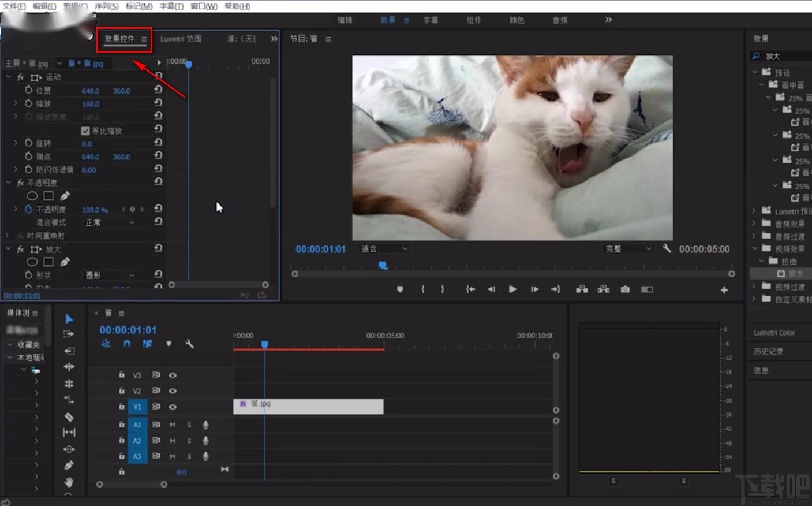The image size is (812, 506).
Task: Open the 窗口(W) menu
Action: coord(204,6)
